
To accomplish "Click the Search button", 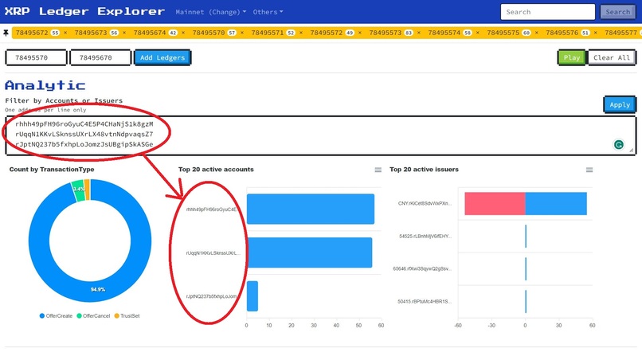I will pos(618,12).
